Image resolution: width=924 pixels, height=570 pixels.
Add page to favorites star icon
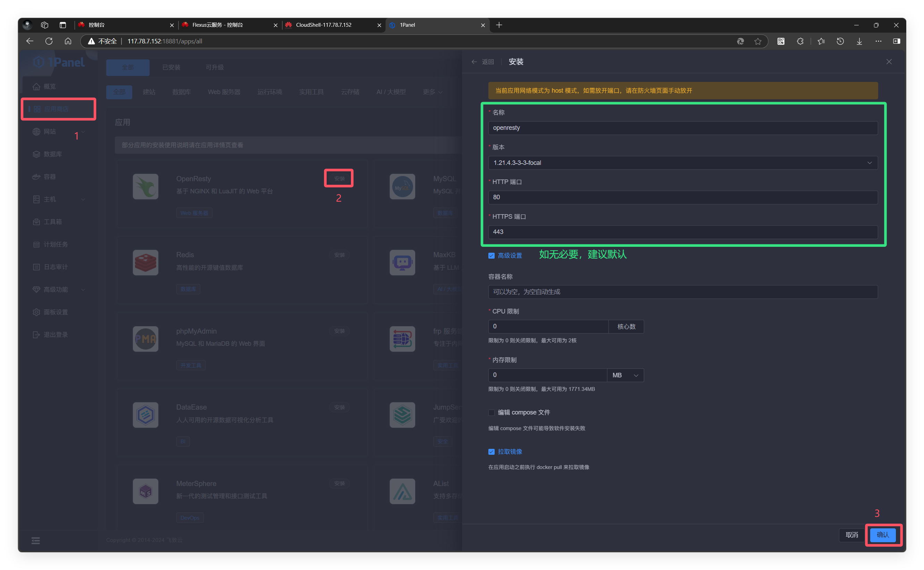click(758, 41)
